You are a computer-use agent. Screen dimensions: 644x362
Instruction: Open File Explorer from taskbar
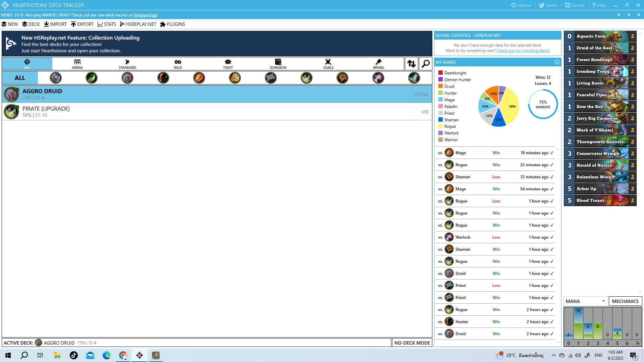coord(57,355)
